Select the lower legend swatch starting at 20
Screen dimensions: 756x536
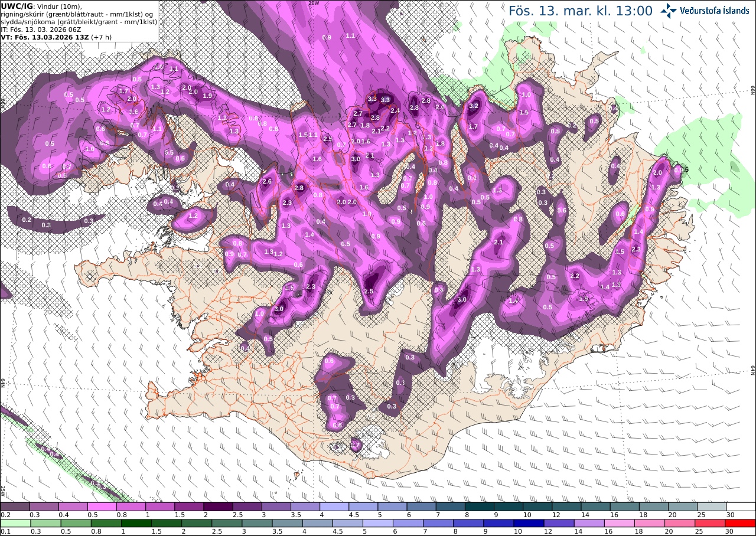click(x=680, y=523)
